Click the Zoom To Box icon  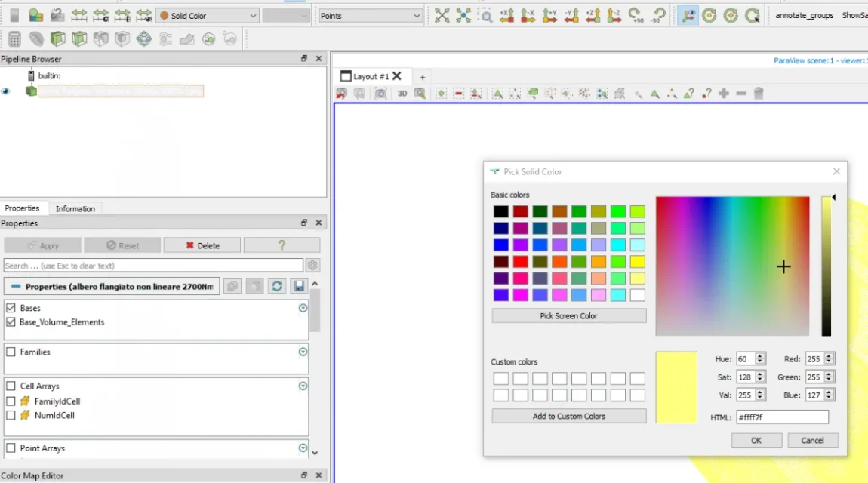click(x=485, y=15)
